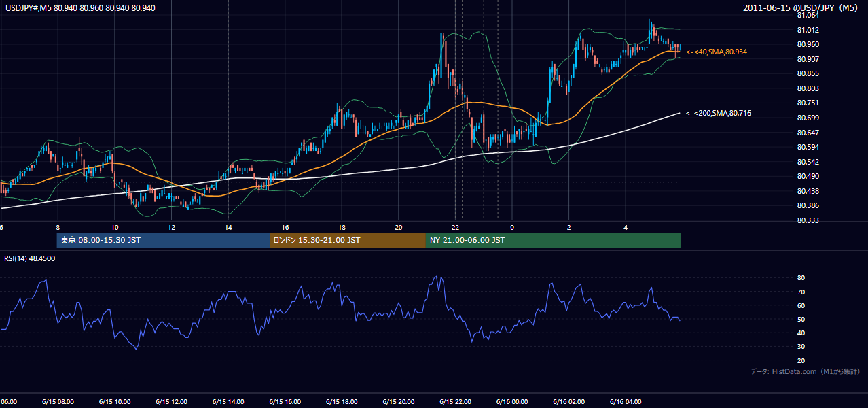
Task: Click price axis value 80.647
Action: 808,133
